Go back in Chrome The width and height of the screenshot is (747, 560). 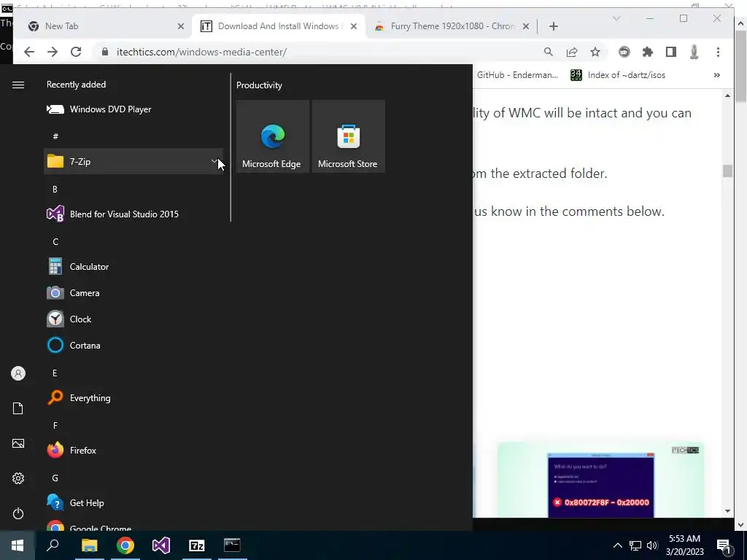click(x=29, y=52)
